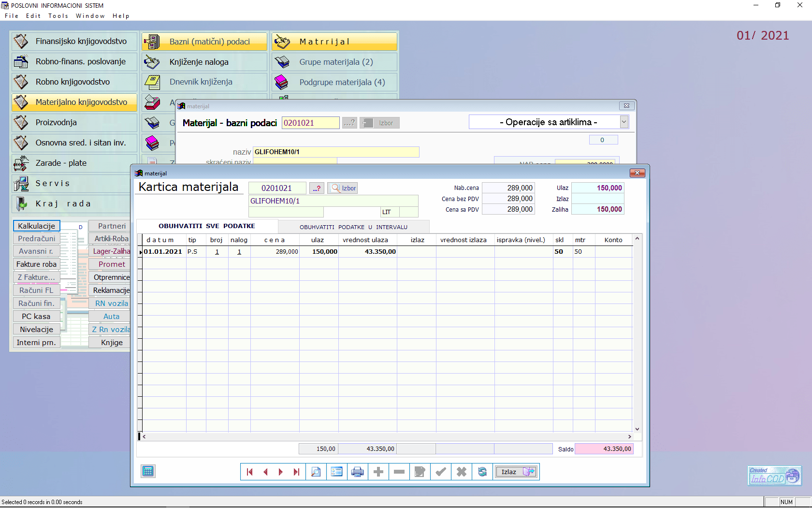Open the Proizvodnja module
The image size is (812, 521).
tap(74, 122)
